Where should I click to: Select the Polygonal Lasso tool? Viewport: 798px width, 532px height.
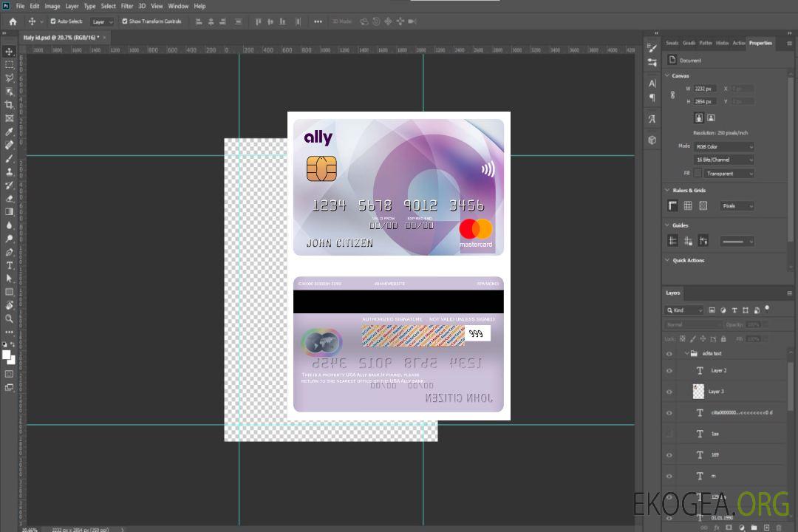pos(9,78)
